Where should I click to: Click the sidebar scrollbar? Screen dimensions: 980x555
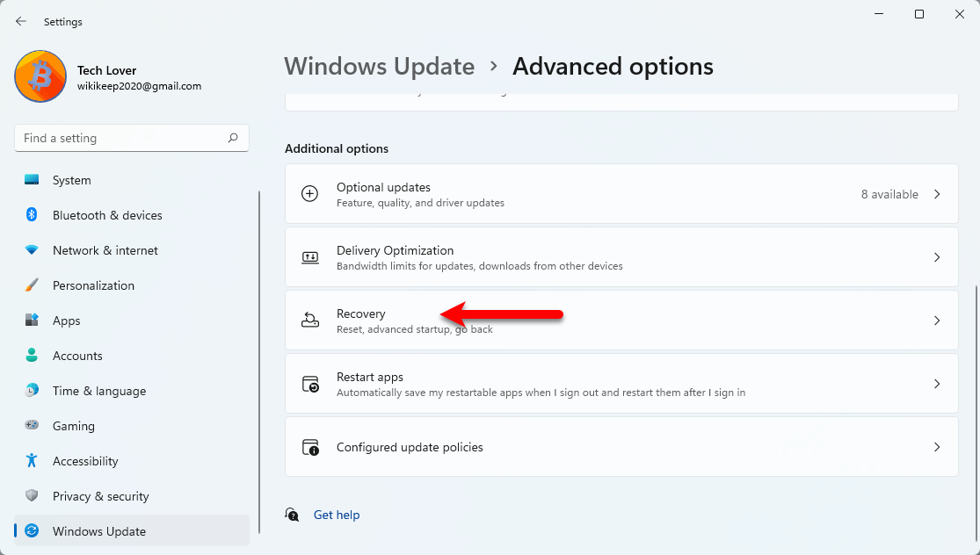[259, 362]
